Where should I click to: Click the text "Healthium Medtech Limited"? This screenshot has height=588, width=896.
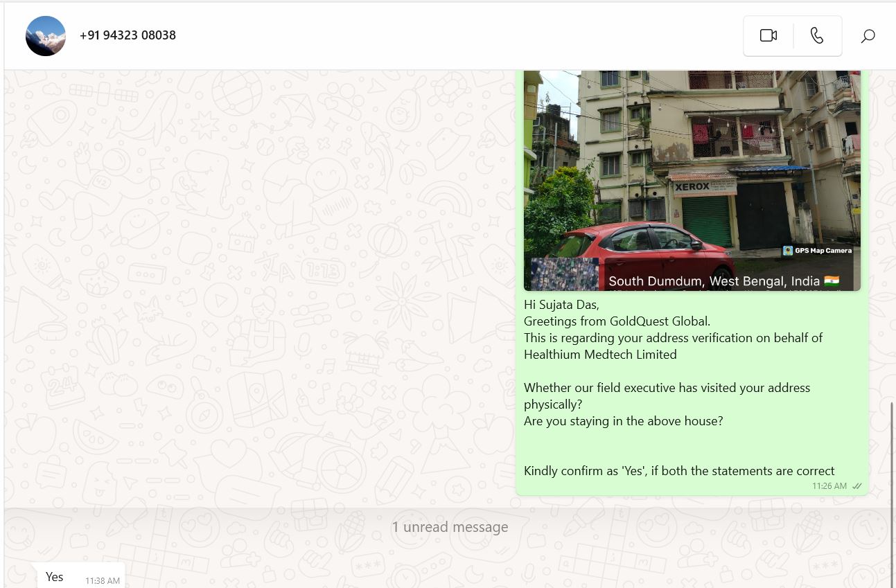[600, 355]
